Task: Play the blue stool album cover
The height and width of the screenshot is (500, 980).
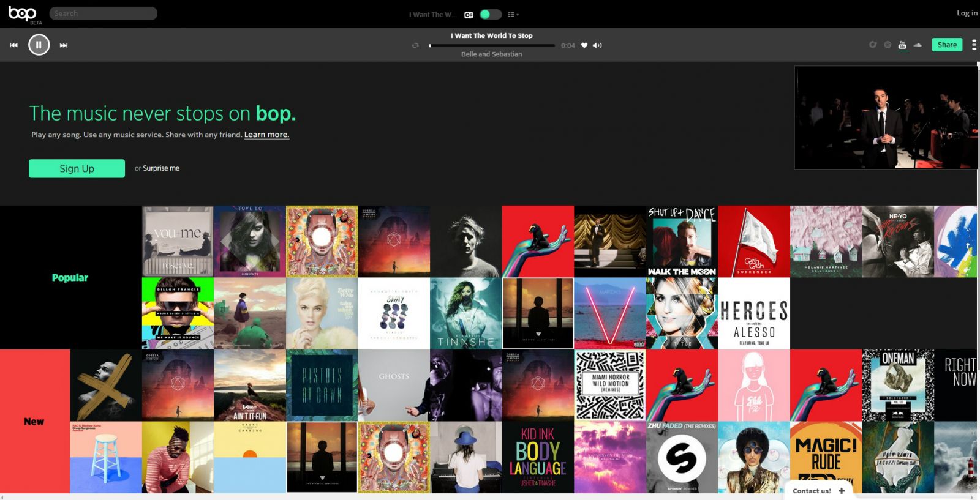Action: (x=106, y=457)
